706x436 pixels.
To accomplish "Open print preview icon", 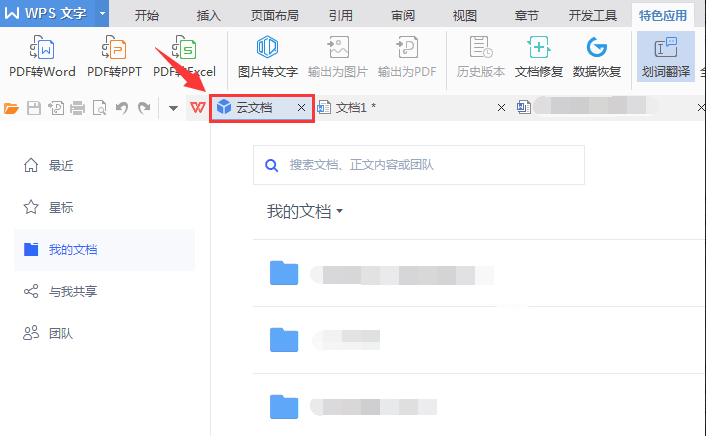I will tap(100, 108).
